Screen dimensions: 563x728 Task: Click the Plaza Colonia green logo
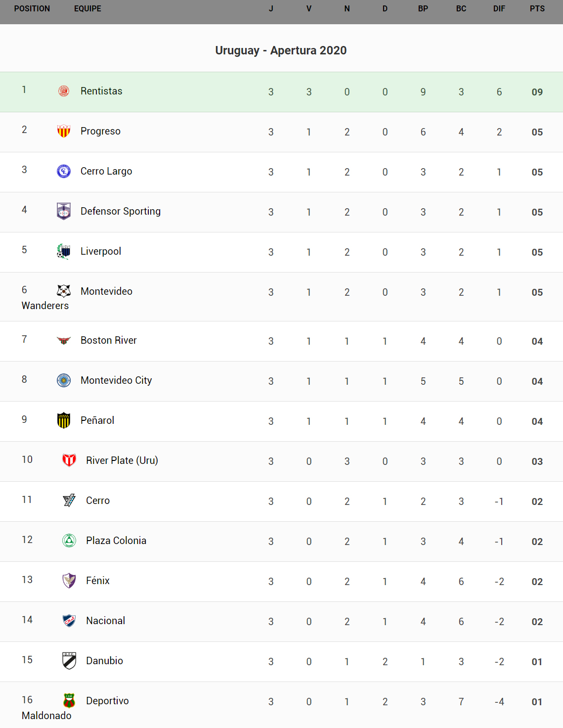[69, 541]
